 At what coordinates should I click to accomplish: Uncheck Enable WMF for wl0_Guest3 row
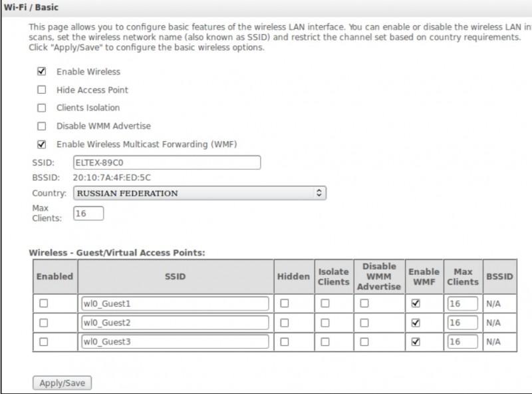tap(416, 341)
